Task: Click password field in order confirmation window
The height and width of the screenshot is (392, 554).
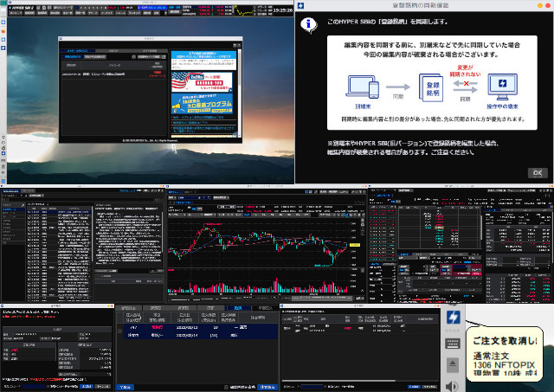Action: (34, 387)
